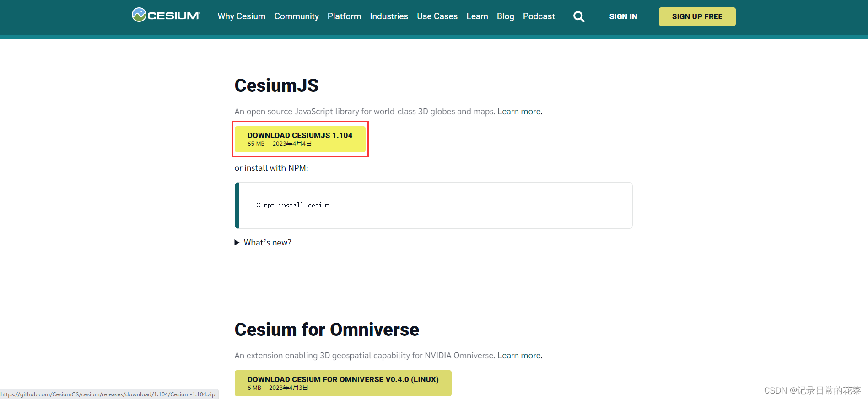Open the Industries menu

[x=389, y=16]
